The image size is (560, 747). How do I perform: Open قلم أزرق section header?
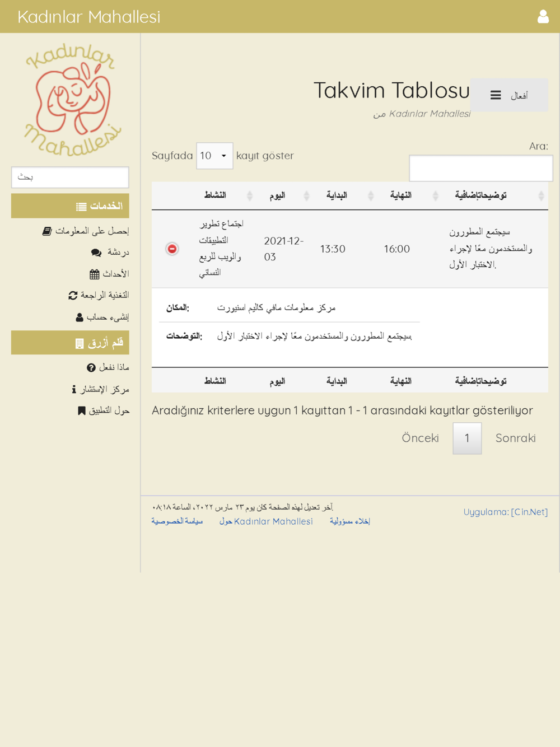[70, 342]
